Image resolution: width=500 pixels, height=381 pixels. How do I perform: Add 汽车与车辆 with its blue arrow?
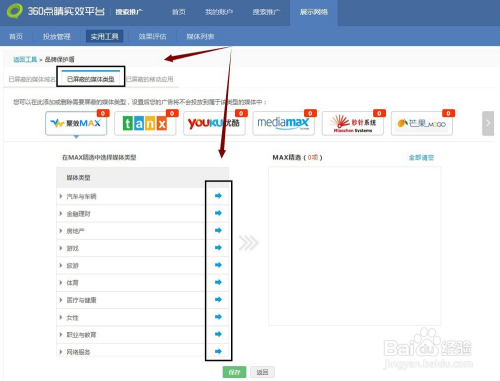point(218,196)
